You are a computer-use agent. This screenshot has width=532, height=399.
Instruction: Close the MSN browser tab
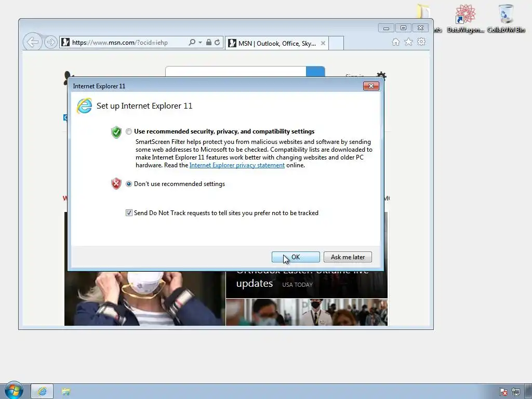pos(323,43)
